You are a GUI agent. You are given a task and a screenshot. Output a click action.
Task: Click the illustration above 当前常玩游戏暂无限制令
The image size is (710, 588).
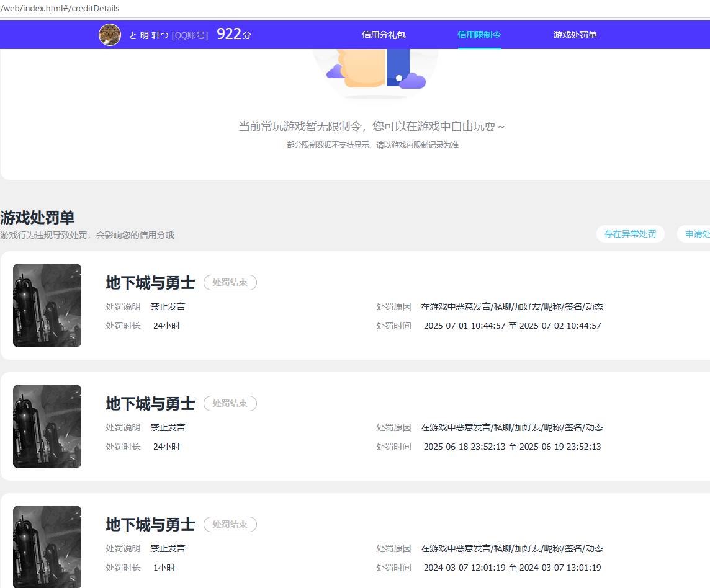click(x=374, y=68)
